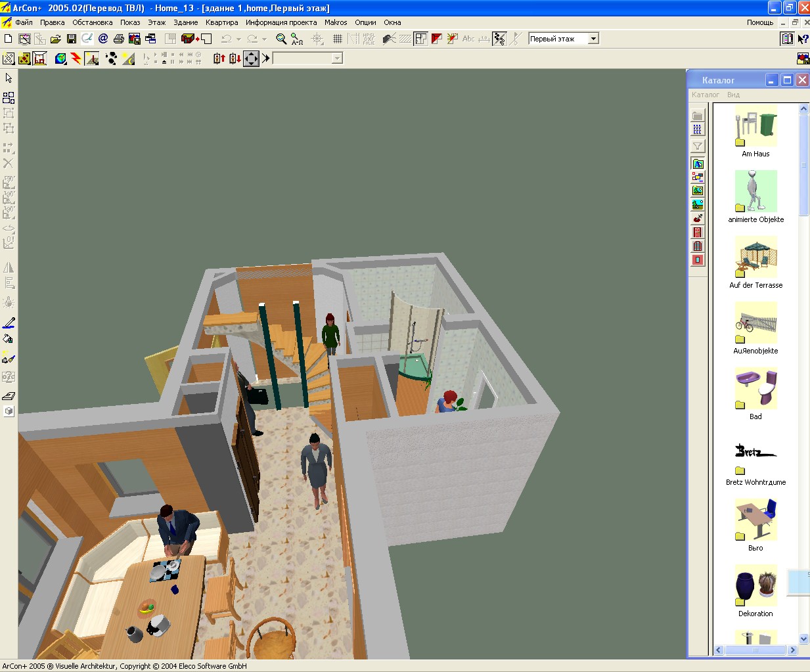Click the red lightning bolt icon
The image size is (810, 672).
pyautogui.click(x=76, y=58)
